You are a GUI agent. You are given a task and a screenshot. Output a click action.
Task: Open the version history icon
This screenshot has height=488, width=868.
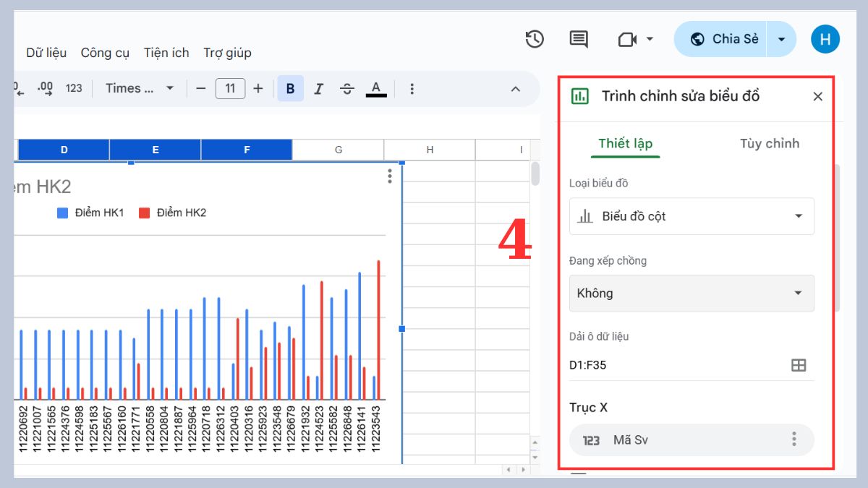click(535, 40)
